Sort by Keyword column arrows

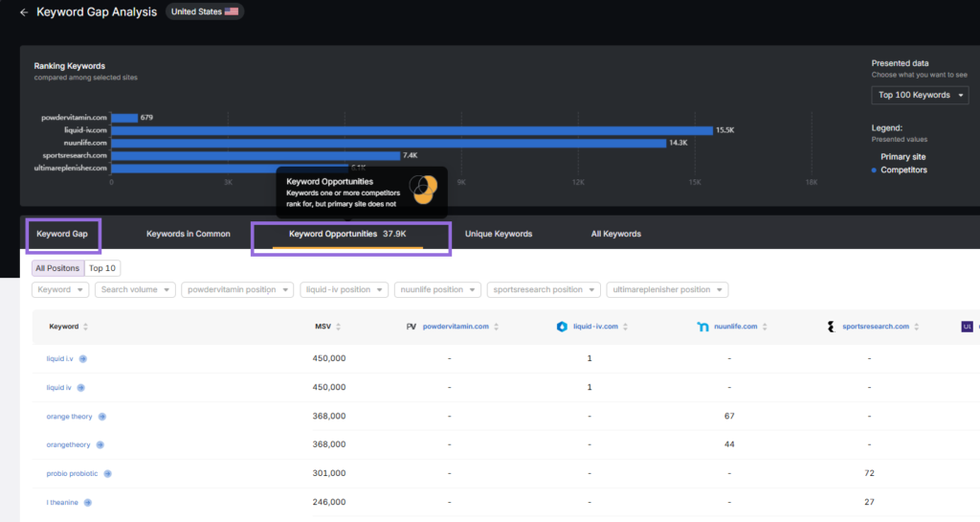85,327
